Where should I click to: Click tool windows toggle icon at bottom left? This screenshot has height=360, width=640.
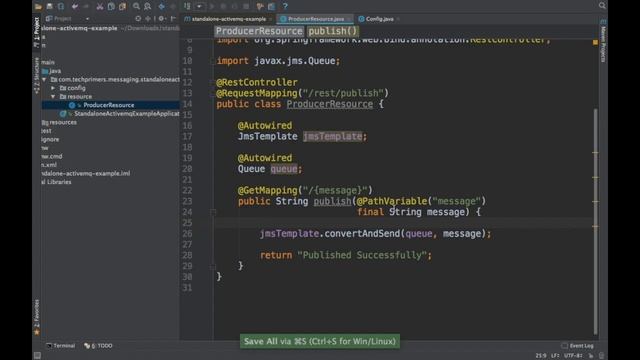37,356
